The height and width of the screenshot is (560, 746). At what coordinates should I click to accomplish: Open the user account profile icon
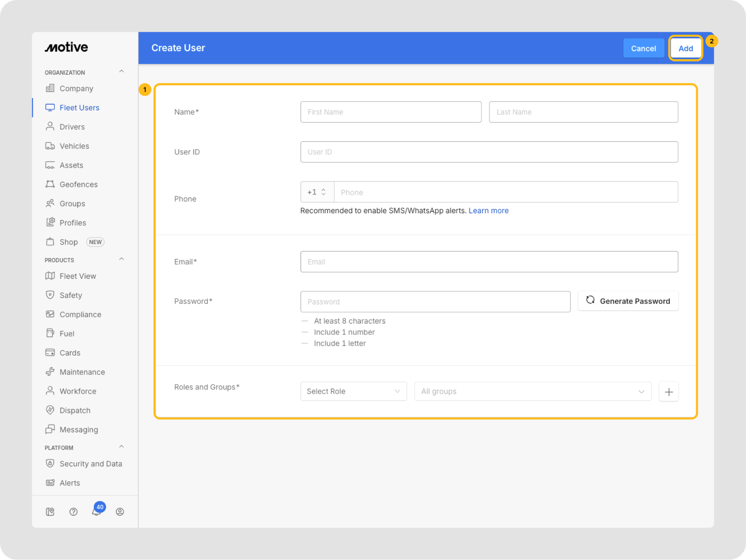(120, 511)
